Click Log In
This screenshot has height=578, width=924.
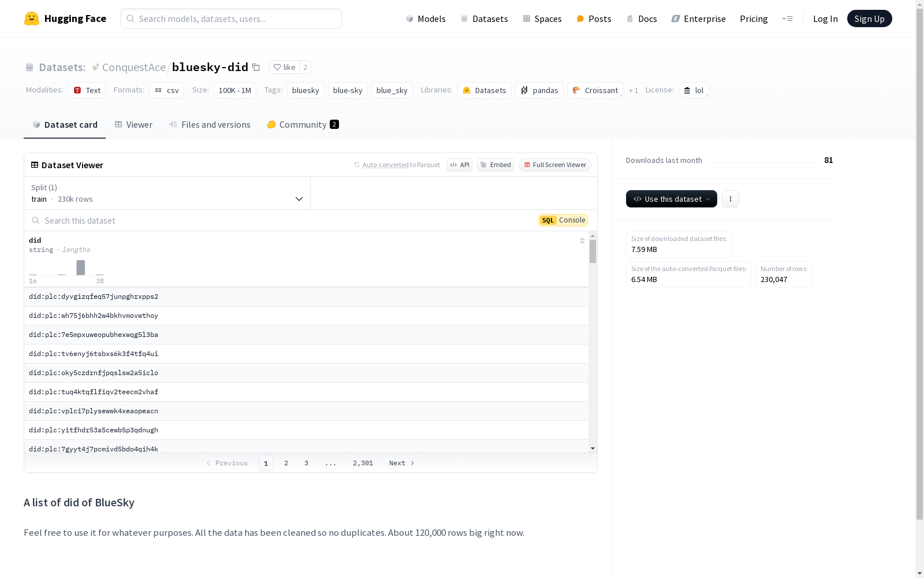tap(825, 18)
